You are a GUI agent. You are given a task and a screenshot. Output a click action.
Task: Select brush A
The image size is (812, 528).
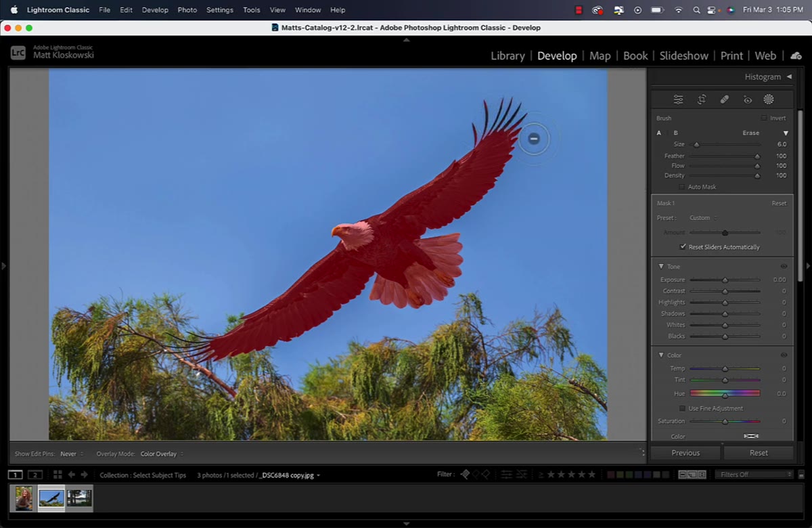658,133
